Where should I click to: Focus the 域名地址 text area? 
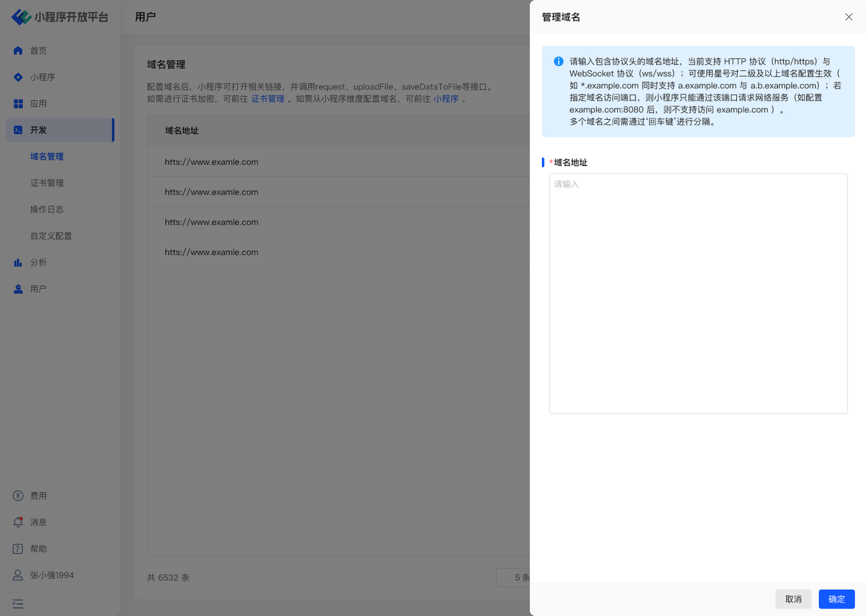click(698, 293)
